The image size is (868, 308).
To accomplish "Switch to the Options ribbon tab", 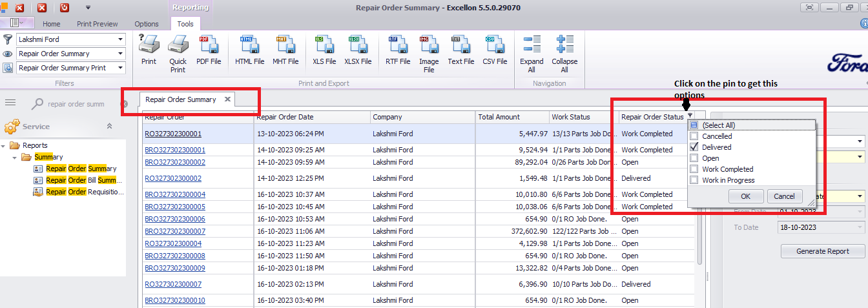I will [x=147, y=24].
